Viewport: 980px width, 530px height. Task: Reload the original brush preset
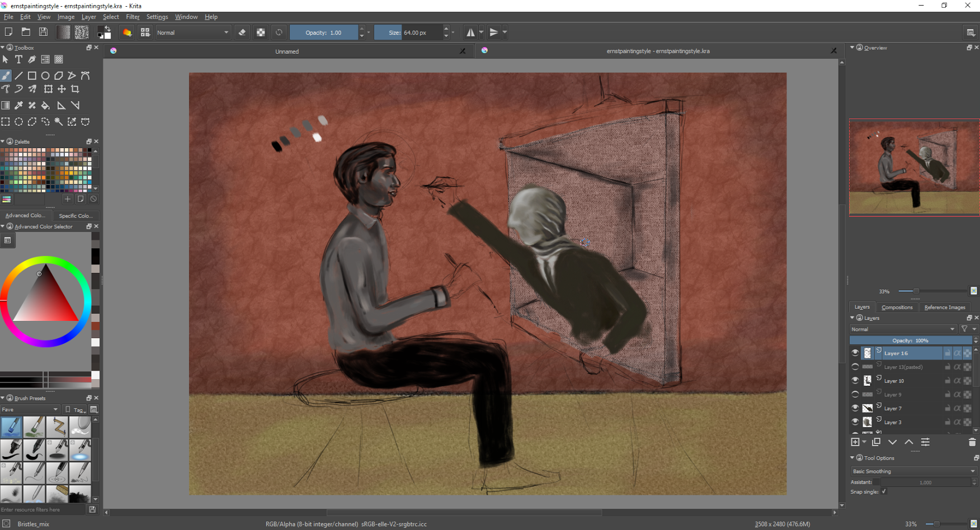(279, 32)
